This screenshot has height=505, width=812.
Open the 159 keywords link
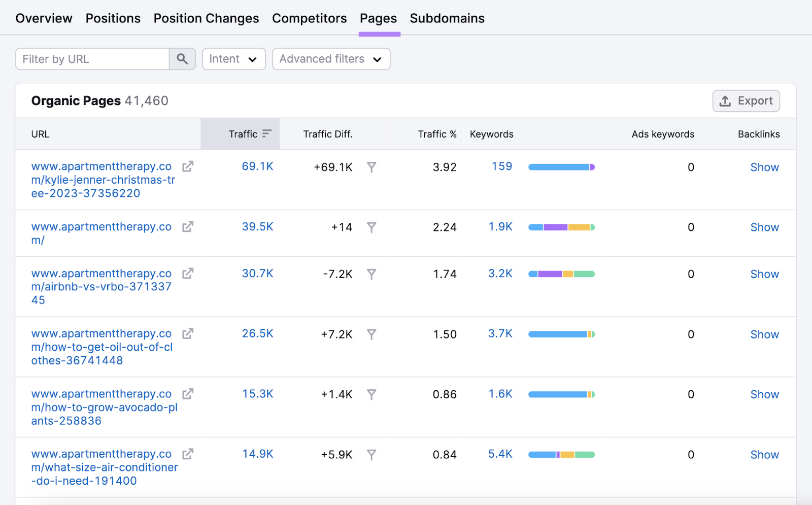tap(501, 166)
